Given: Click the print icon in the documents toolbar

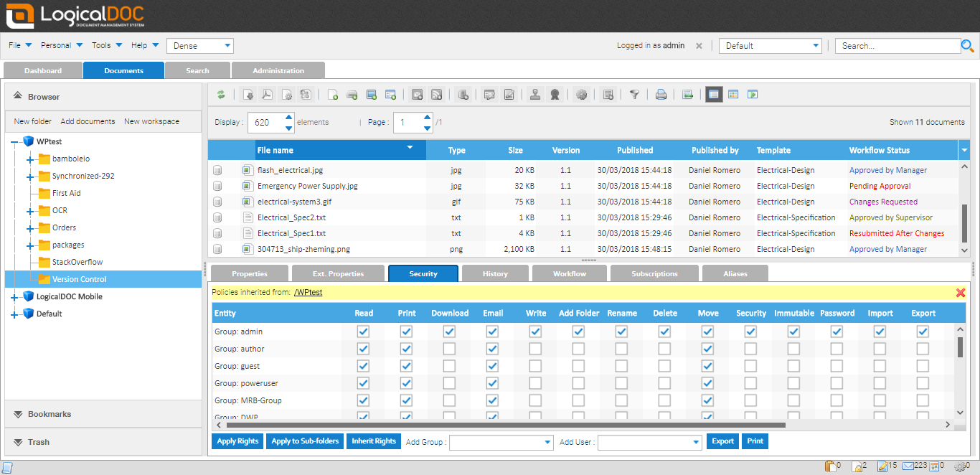Looking at the screenshot, I should pyautogui.click(x=661, y=94).
